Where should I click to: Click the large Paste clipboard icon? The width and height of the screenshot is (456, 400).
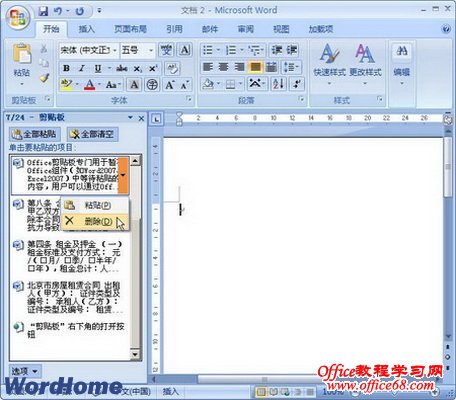coord(22,53)
